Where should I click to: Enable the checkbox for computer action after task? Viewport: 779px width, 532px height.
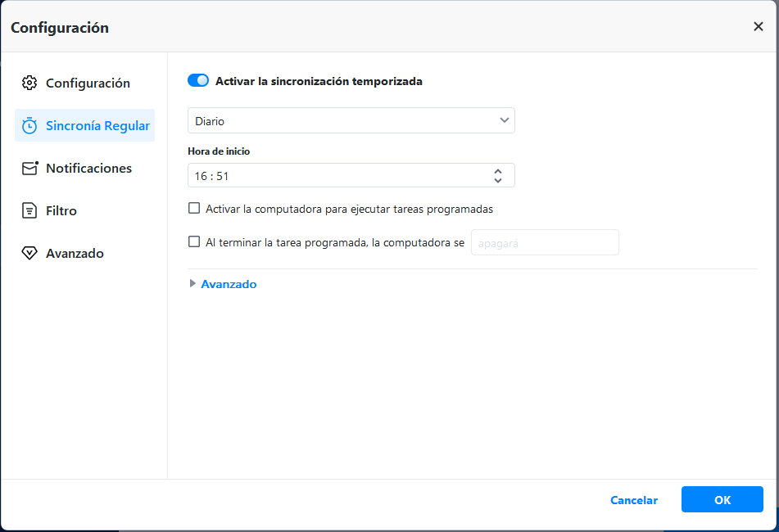[194, 241]
